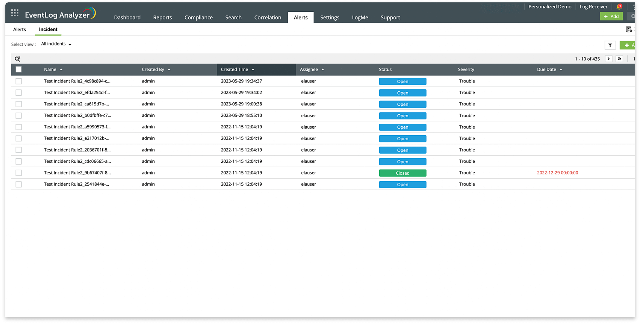Click the table search magnifier icon
The image size is (644, 325).
click(x=17, y=59)
